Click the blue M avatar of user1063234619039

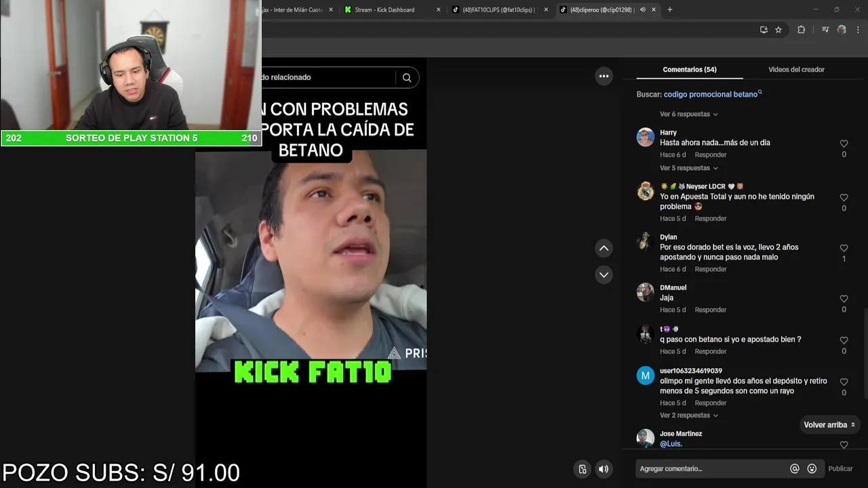646,375
